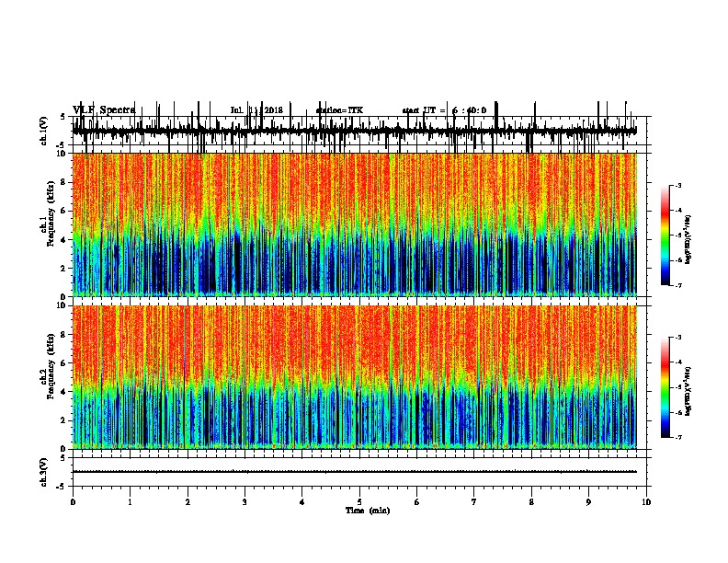This screenshot has height=563, width=728.
Task: Click the ch.2 spectrogram color bar
Action: coord(665,387)
